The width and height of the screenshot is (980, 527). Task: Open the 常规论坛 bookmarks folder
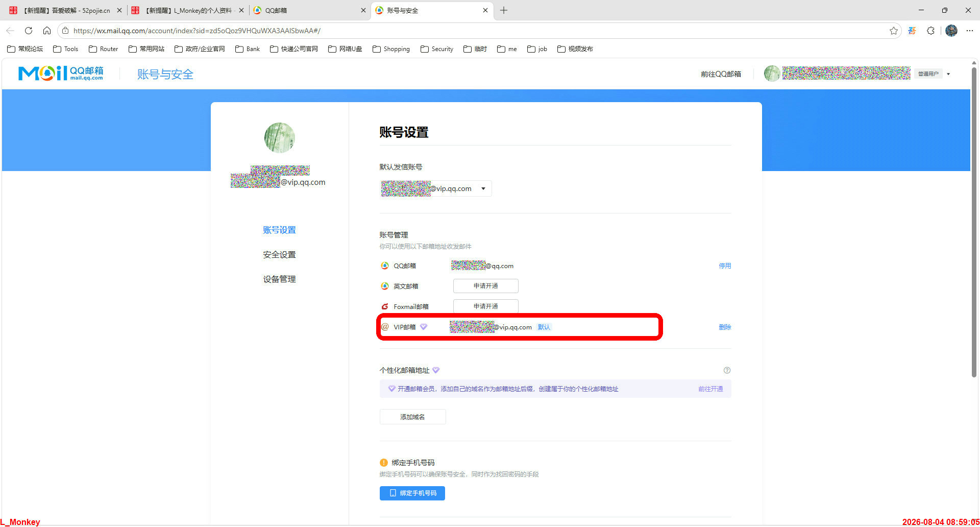pos(25,49)
